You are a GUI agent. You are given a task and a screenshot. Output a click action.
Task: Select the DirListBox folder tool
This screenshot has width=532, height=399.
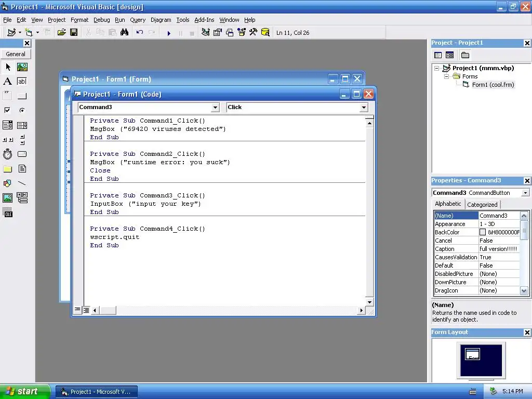[x=7, y=169]
